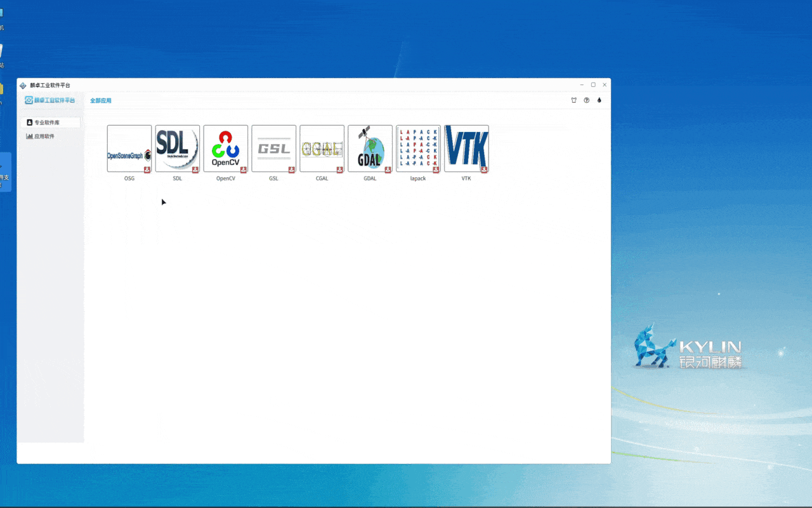Open the OpenCV library tile

coord(226,149)
